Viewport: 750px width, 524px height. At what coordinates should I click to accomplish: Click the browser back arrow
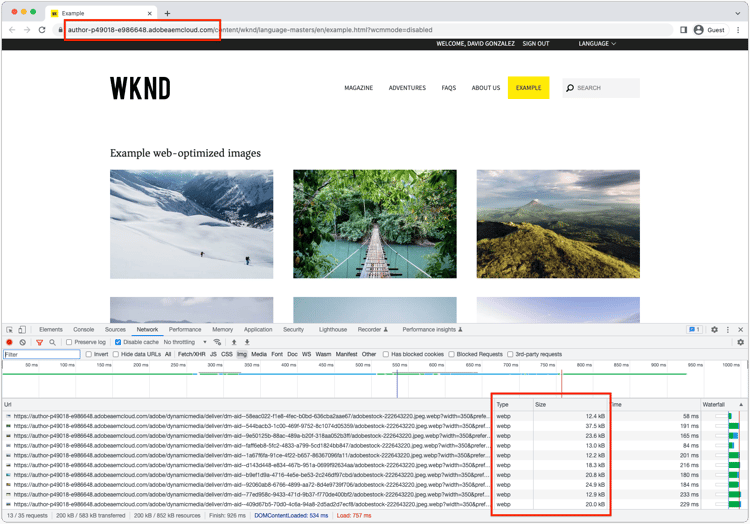click(12, 30)
